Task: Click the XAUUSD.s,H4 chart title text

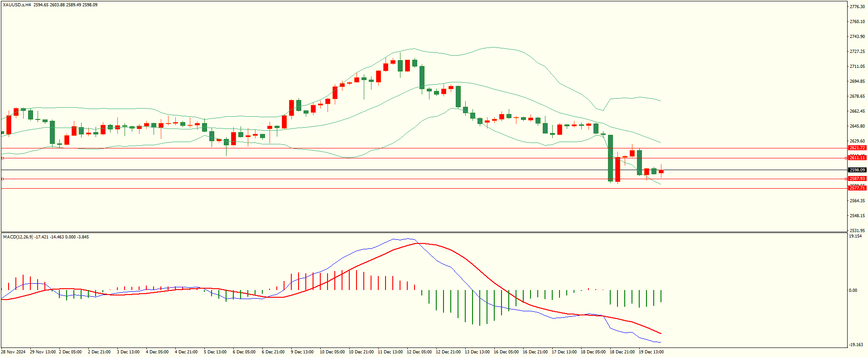Action: [17, 5]
